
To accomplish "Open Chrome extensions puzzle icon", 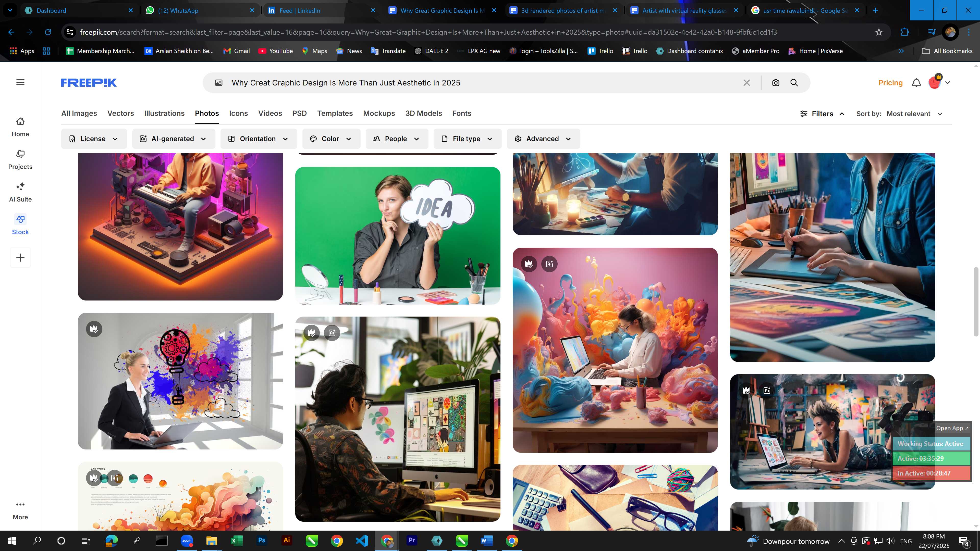I will 905,32.
